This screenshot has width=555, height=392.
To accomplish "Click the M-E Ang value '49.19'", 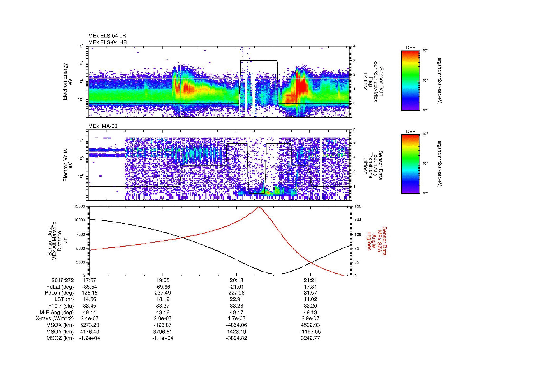I will coord(310,312).
